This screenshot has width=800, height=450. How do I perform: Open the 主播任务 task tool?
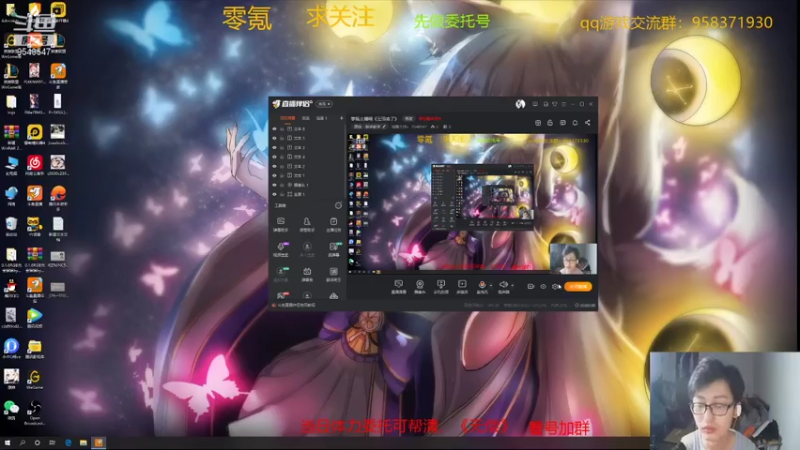tap(333, 224)
